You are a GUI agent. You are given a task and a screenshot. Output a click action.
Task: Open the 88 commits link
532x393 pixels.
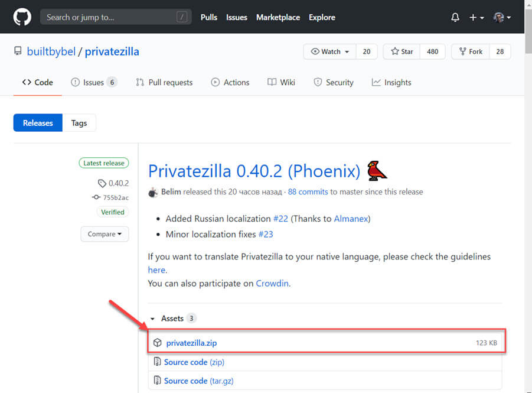pos(308,192)
